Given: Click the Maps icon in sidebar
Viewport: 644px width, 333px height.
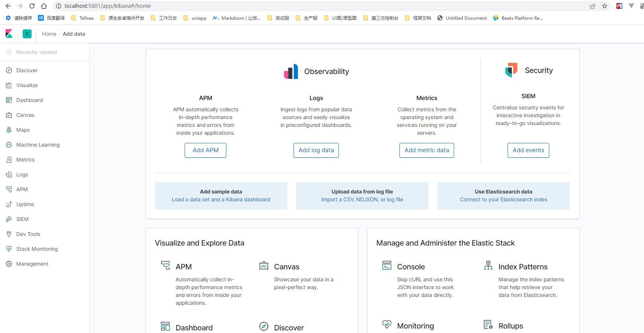Looking at the screenshot, I should [9, 130].
